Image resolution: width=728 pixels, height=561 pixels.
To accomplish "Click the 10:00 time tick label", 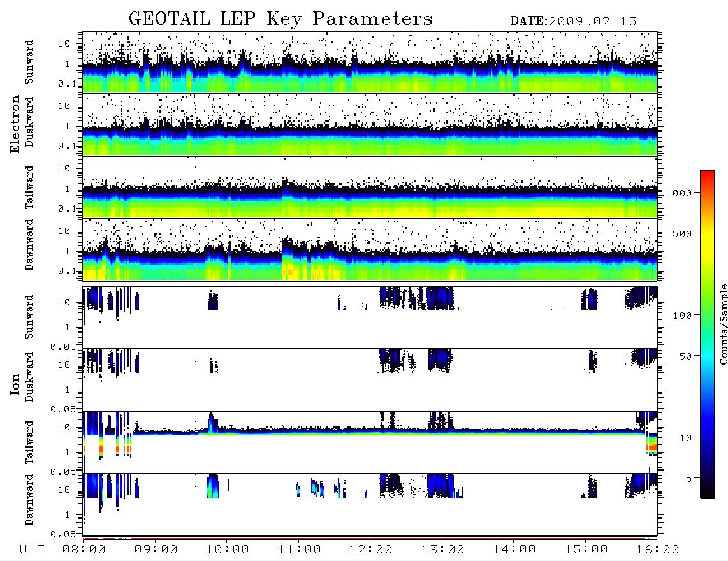I will [x=228, y=550].
